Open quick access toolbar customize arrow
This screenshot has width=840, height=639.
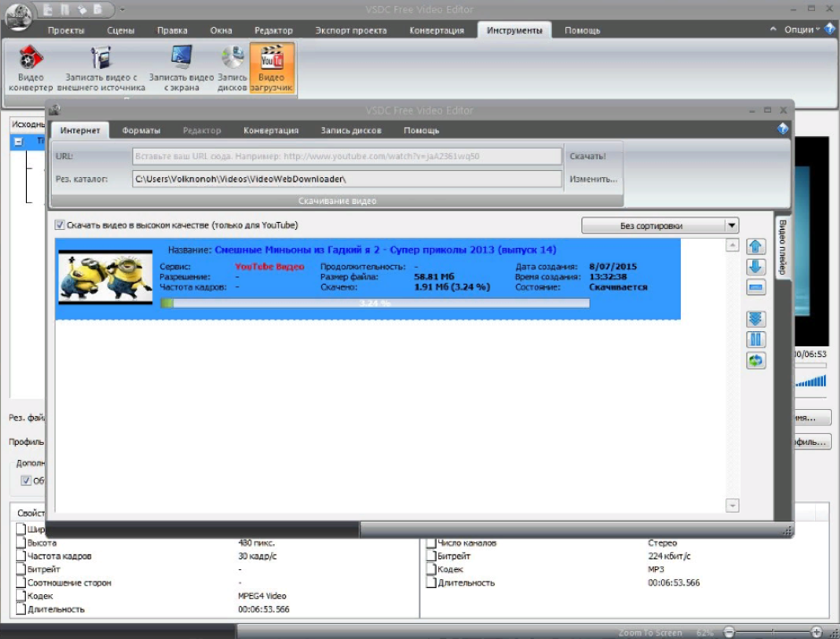pyautogui.click(x=123, y=10)
